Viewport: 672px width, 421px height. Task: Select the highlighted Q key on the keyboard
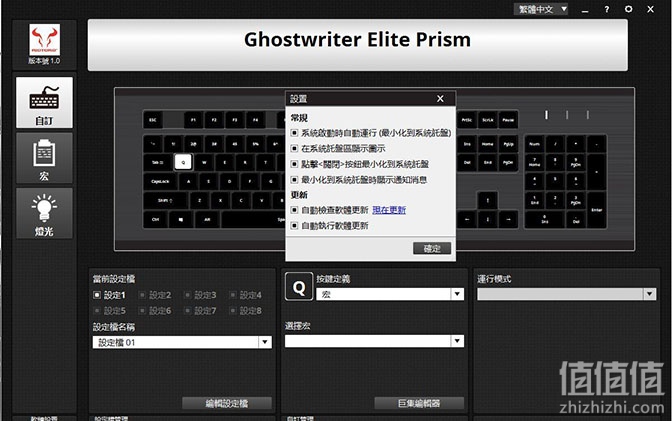(183, 162)
